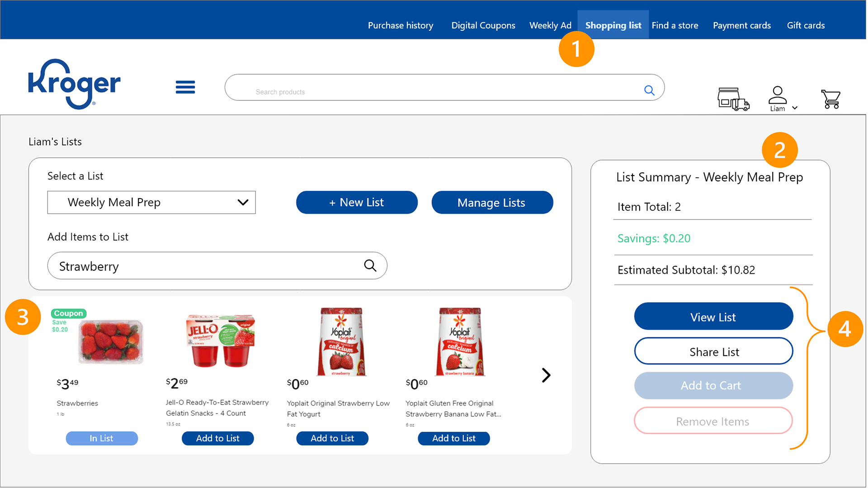Click Share List button
The height and width of the screenshot is (488, 868).
pyautogui.click(x=713, y=351)
